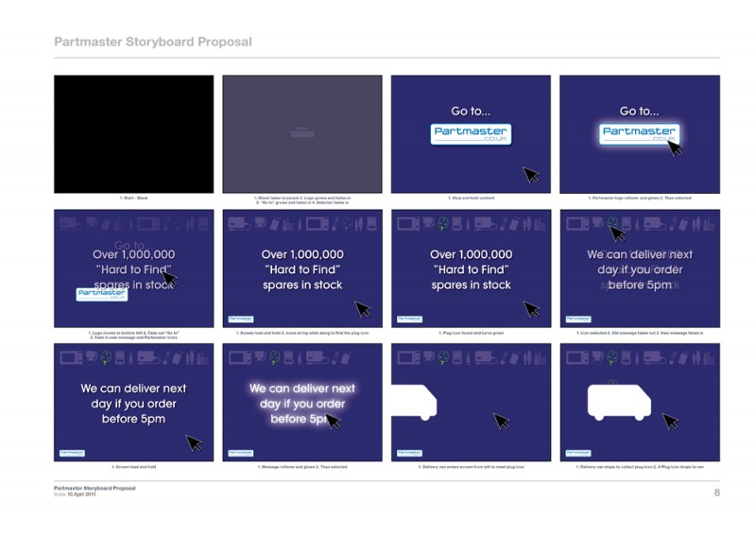Image resolution: width=756 pixels, height=535 pixels.
Task: Click the full white delivery van in the last frame
Action: (x=619, y=403)
